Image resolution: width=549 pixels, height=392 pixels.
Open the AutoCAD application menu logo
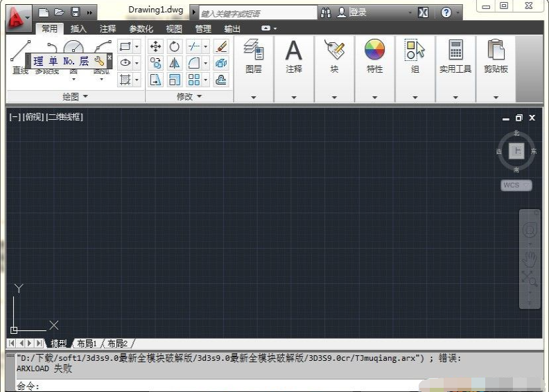pyautogui.click(x=18, y=17)
